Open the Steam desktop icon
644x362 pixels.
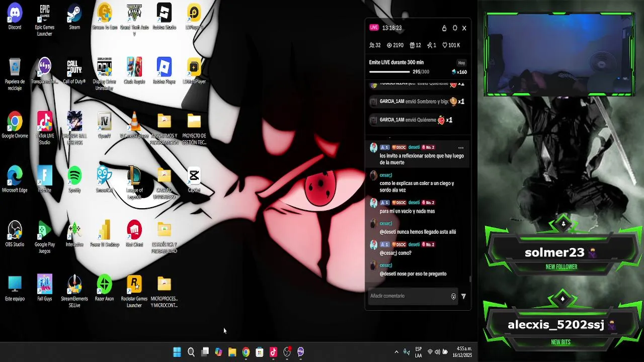[x=74, y=17]
